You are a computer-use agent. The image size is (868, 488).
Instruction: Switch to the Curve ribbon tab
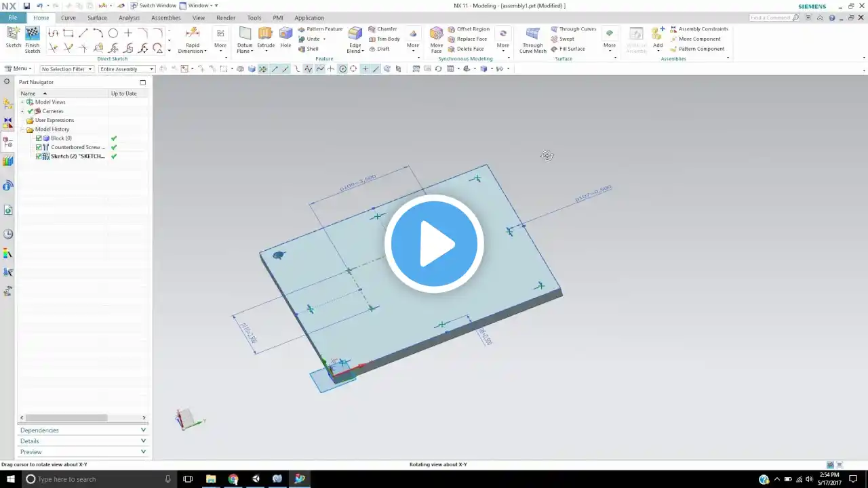pyautogui.click(x=68, y=18)
